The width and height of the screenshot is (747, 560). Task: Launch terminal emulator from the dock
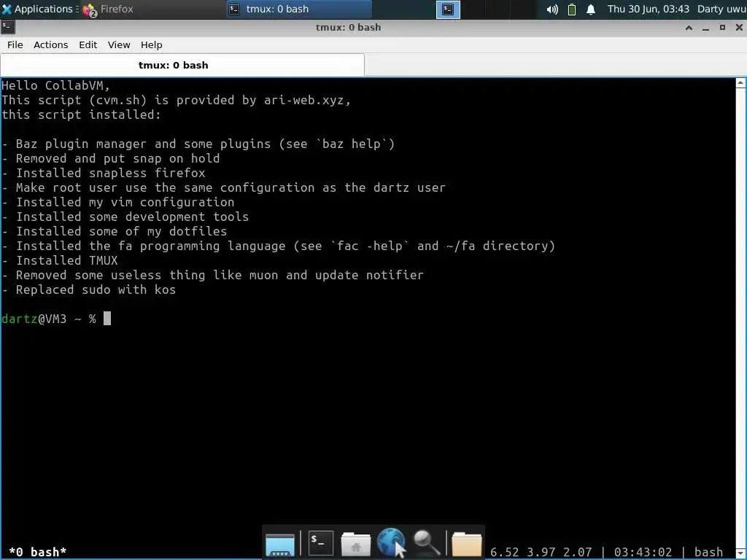click(321, 542)
